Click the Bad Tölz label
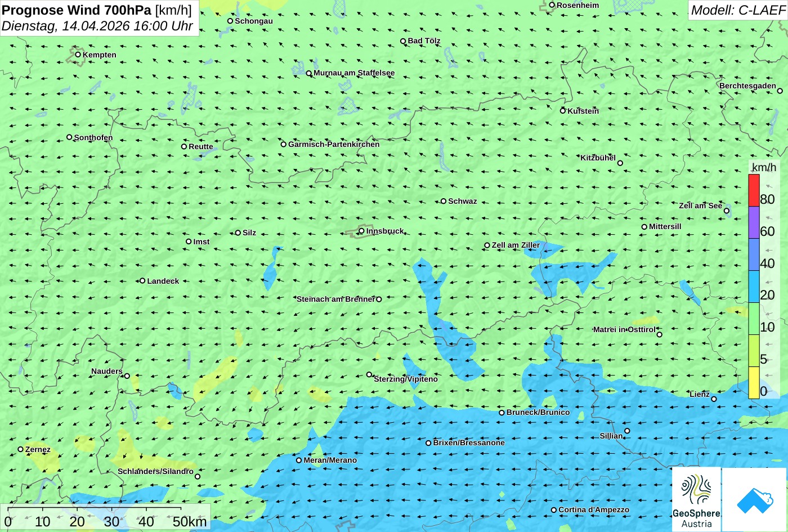This screenshot has width=788, height=532. point(424,41)
